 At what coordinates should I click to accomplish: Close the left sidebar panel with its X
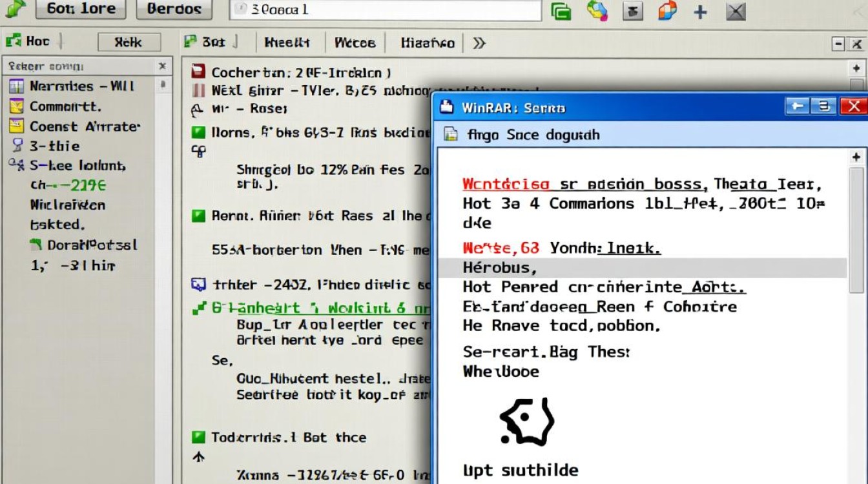click(162, 66)
